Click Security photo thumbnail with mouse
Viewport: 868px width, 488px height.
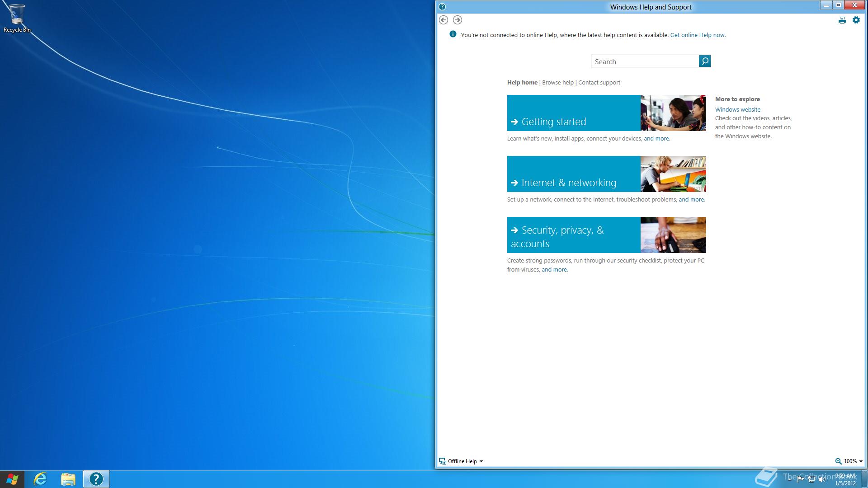click(x=673, y=235)
